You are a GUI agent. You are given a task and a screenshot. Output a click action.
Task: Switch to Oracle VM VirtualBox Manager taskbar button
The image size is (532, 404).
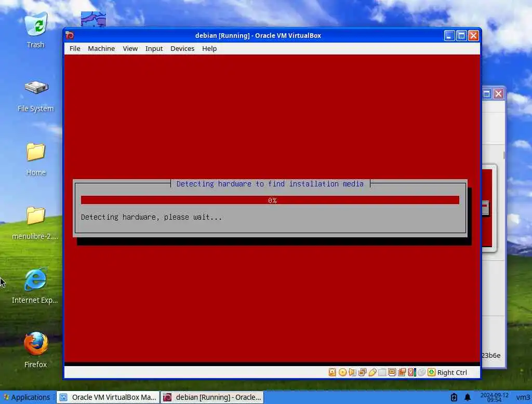108,397
